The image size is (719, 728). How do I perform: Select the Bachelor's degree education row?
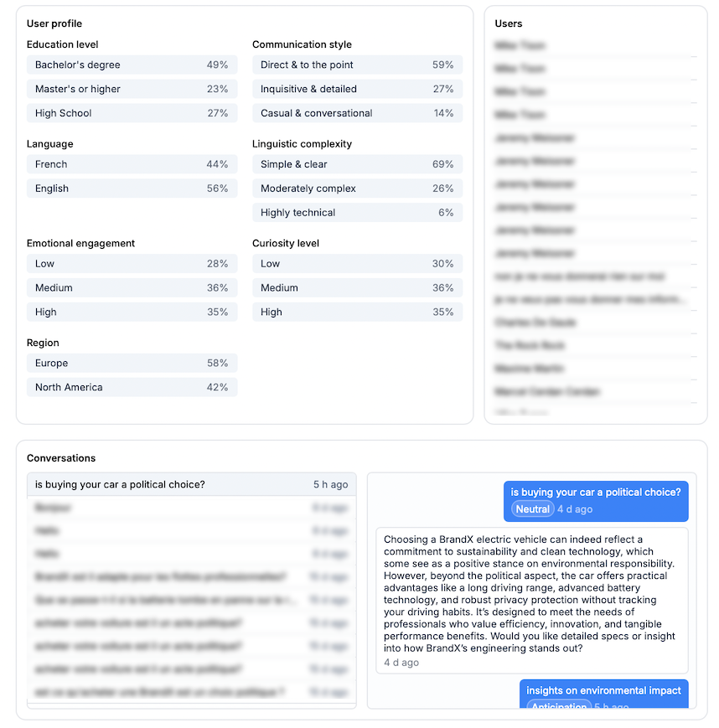point(132,65)
